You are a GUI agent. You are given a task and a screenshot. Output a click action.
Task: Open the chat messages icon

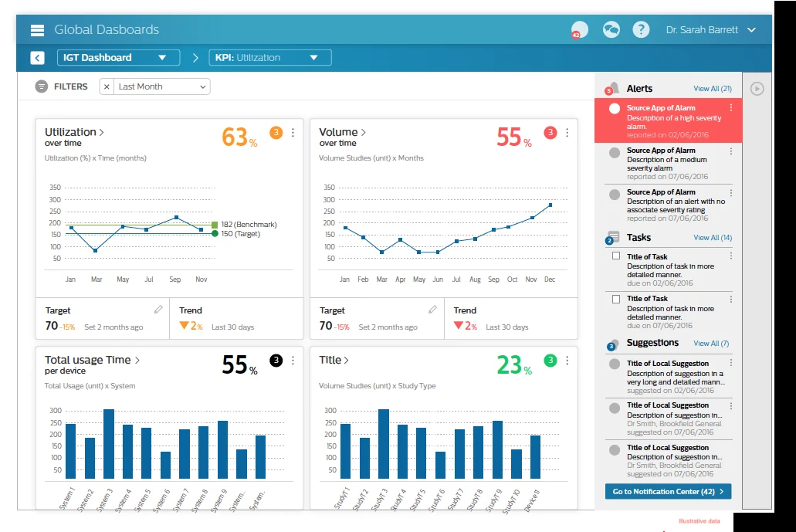tap(611, 30)
